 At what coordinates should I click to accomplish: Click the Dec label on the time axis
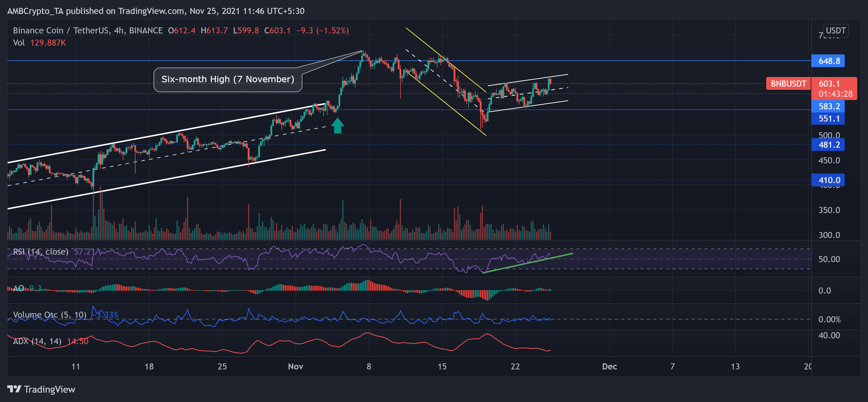[609, 367]
